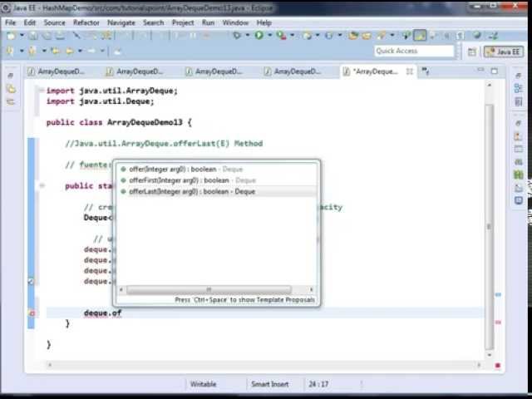Toggle Show Whitespace Characters pilcrow button
The width and height of the screenshot is (532, 399).
(x=460, y=35)
